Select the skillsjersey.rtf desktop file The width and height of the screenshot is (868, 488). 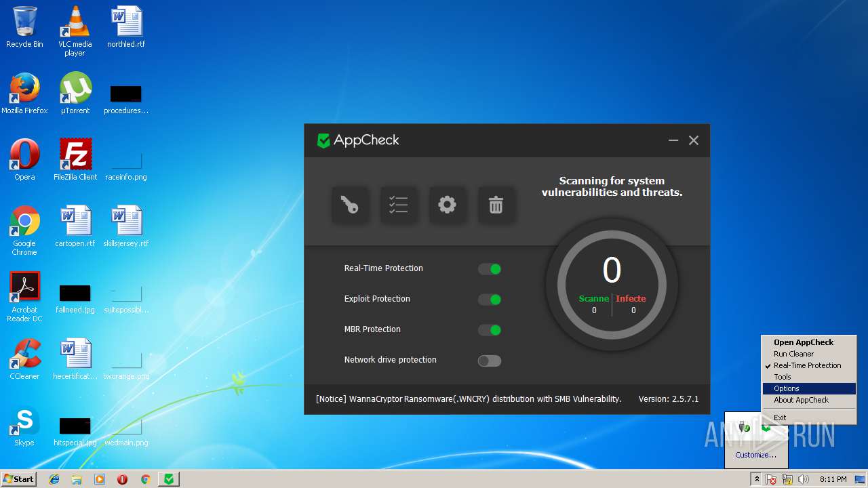pyautogui.click(x=126, y=226)
